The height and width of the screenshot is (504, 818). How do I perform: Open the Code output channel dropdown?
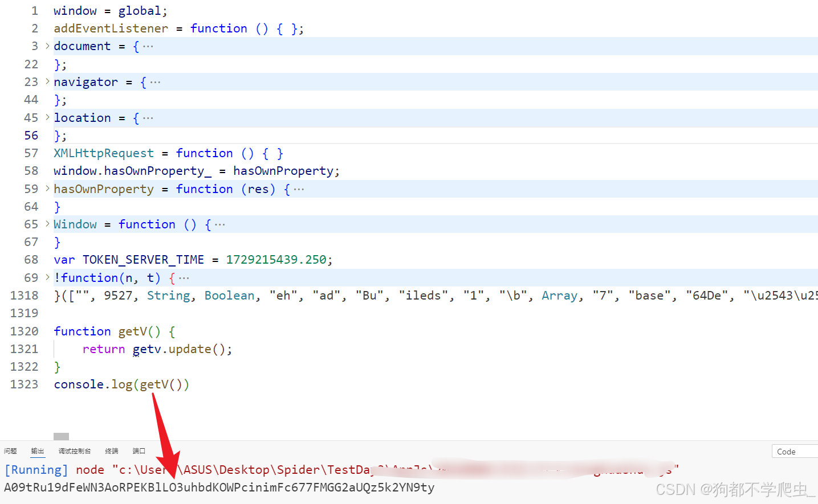pyautogui.click(x=795, y=452)
